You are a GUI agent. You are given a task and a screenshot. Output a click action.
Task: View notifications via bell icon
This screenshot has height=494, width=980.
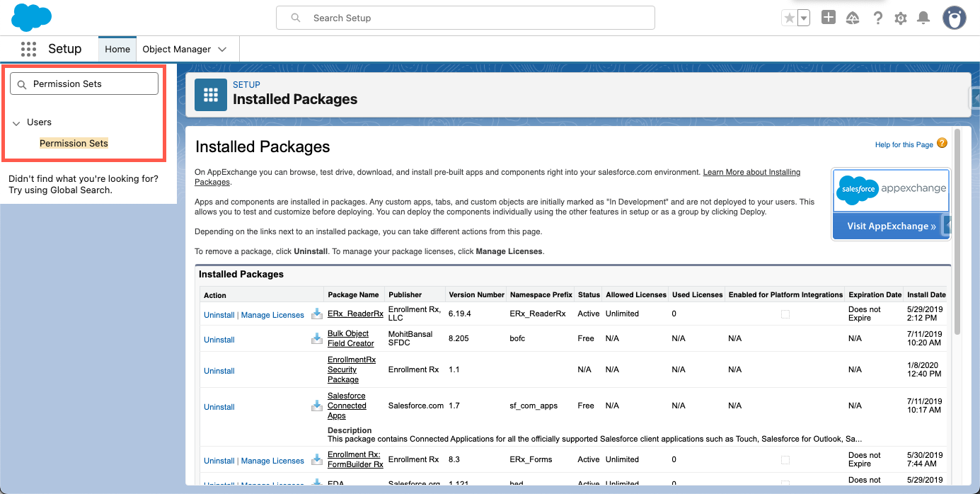coord(923,18)
